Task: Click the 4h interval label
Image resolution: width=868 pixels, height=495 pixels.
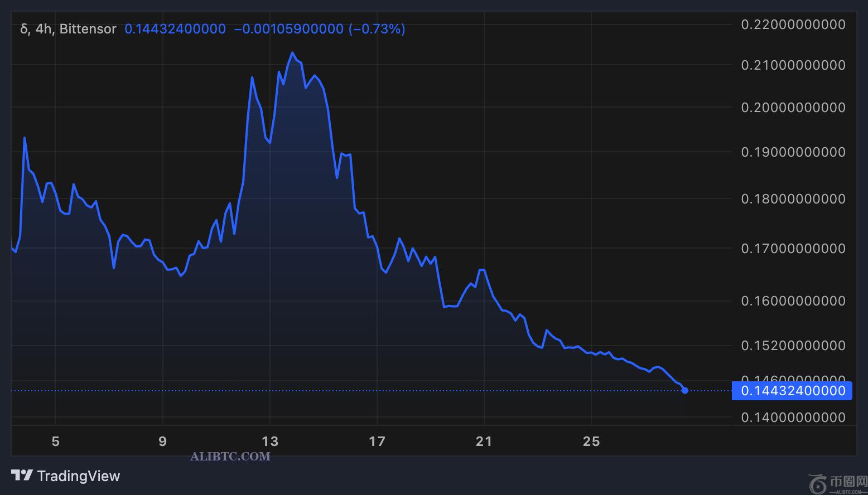Action: (x=44, y=29)
